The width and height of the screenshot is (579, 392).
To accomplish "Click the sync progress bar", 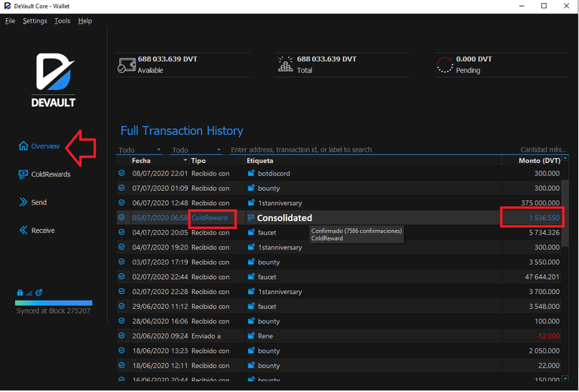I will pyautogui.click(x=54, y=303).
